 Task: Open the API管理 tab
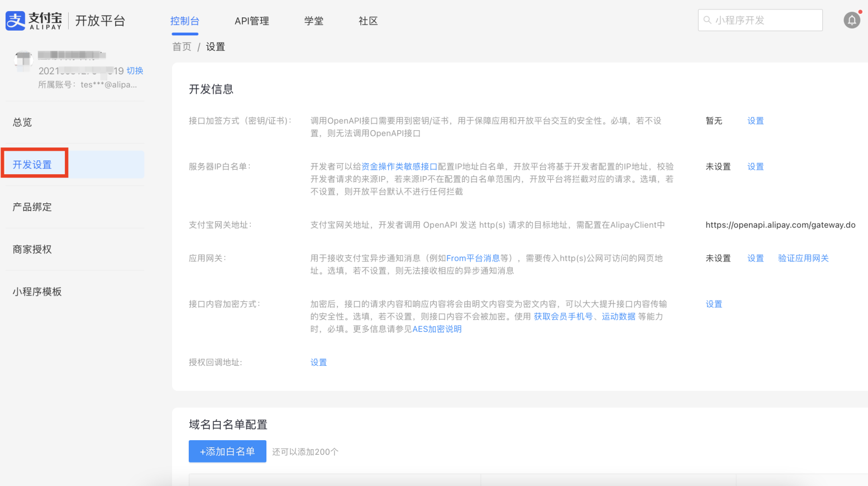pyautogui.click(x=252, y=21)
